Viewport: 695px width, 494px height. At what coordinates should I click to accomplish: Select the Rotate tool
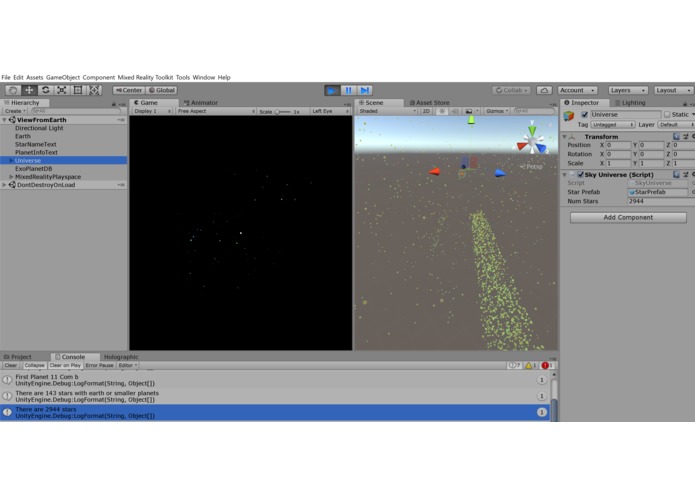46,90
